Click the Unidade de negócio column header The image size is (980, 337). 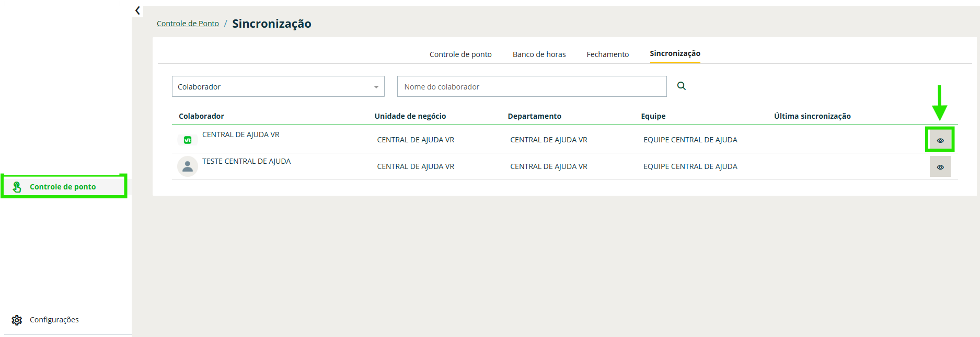(410, 116)
